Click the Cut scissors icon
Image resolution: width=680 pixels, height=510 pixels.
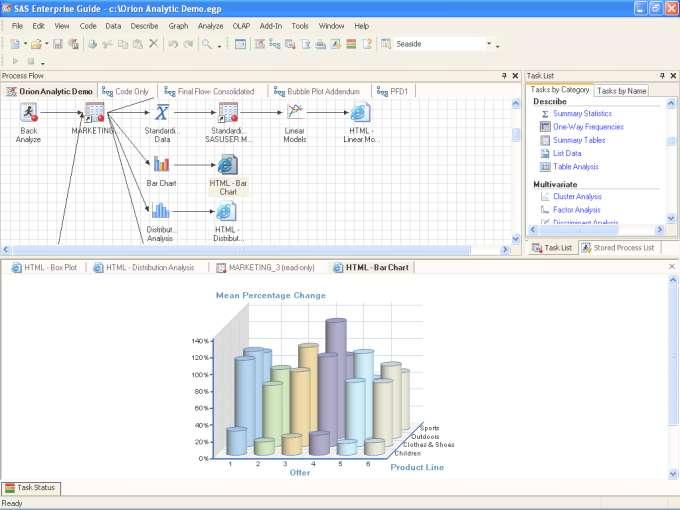pos(108,44)
